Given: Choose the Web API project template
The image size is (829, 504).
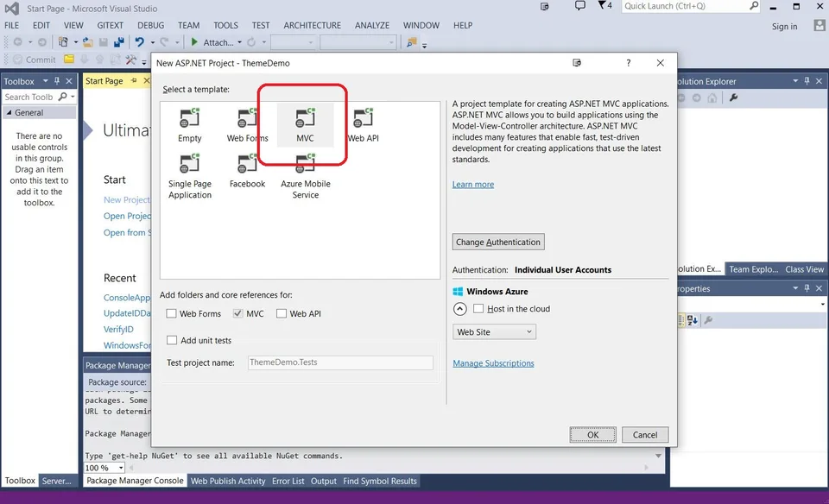Looking at the screenshot, I should pos(363,124).
